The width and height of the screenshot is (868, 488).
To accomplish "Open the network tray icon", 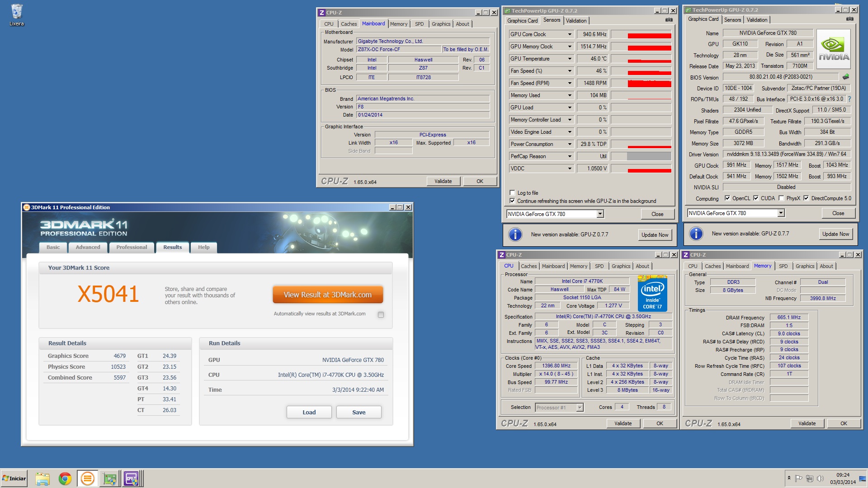I will pos(809,478).
